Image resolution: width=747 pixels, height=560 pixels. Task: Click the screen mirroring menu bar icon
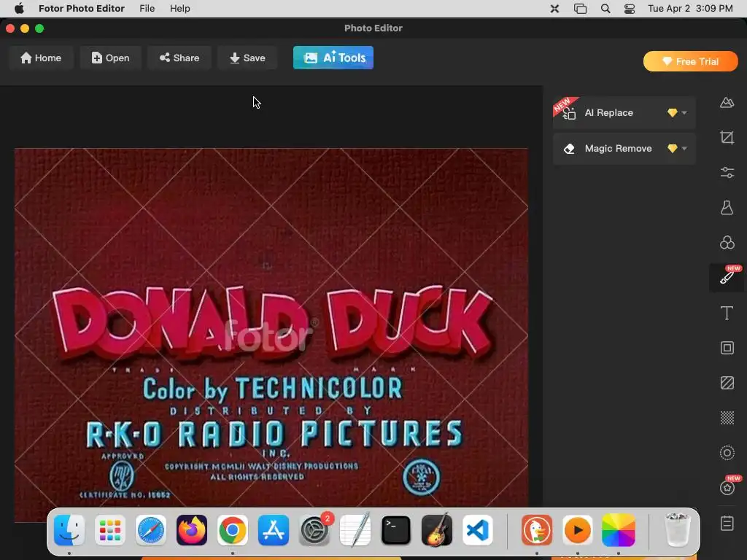(580, 9)
